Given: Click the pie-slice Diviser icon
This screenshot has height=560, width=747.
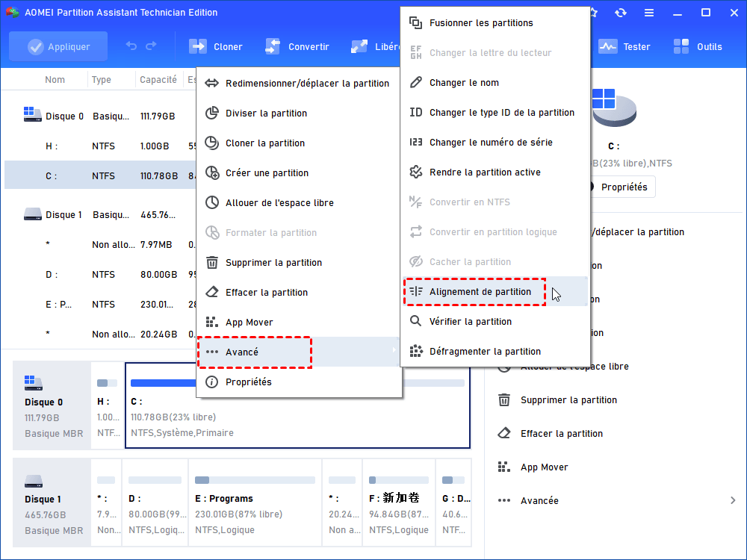Looking at the screenshot, I should click(212, 113).
